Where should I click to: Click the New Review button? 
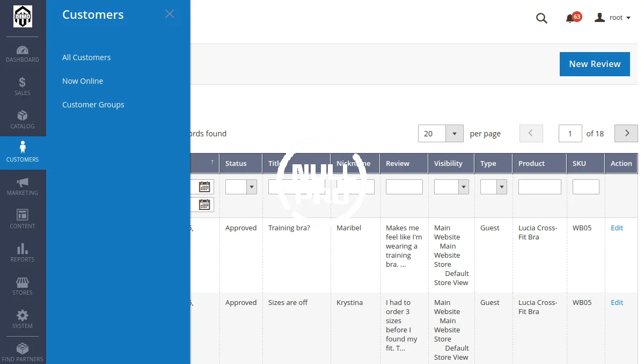[595, 64]
